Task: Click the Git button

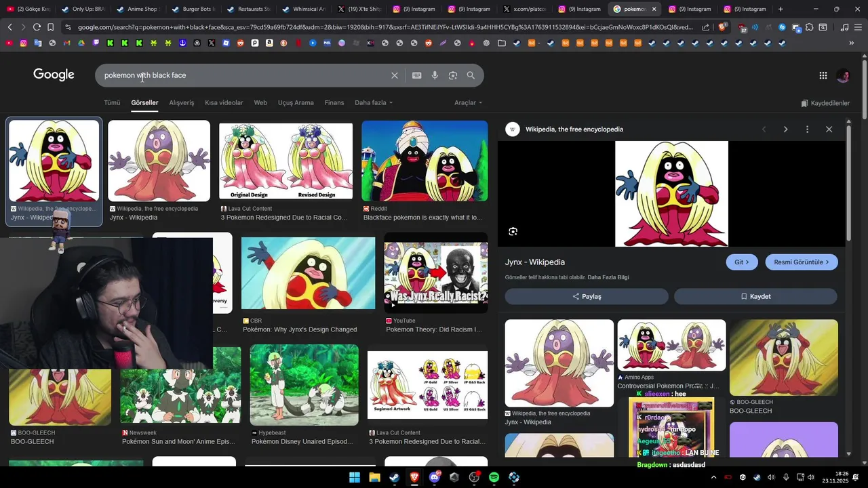Action: 742,262
